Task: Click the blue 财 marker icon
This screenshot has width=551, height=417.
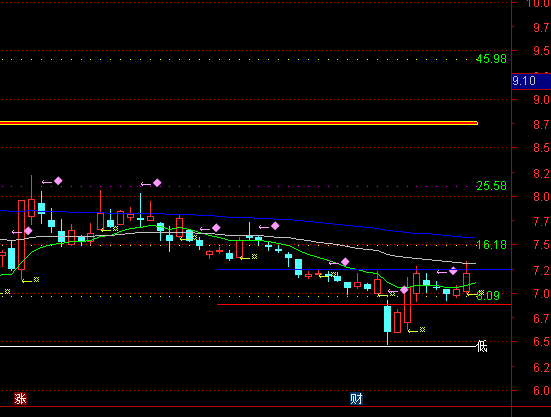Action: coord(356,399)
